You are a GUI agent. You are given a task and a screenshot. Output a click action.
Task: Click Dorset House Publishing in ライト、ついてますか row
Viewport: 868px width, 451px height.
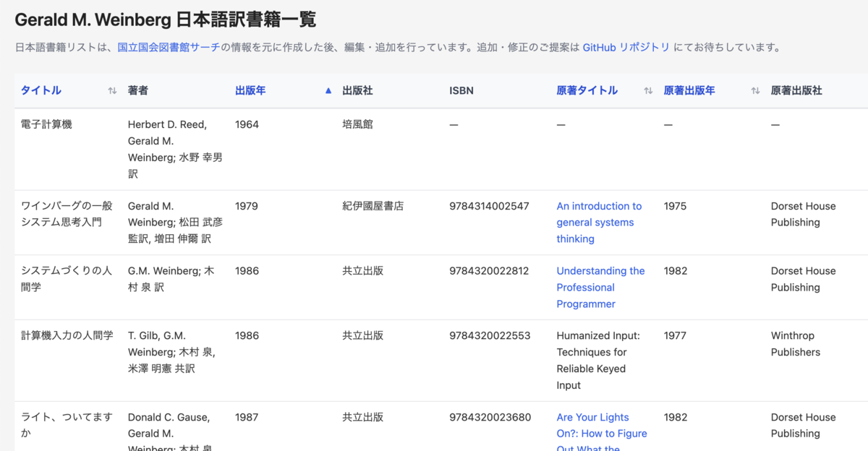point(804,425)
